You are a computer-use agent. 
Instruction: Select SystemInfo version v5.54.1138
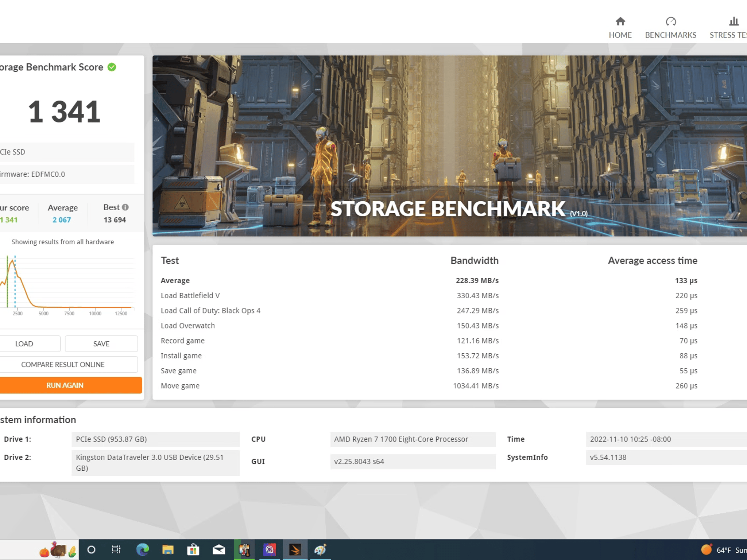click(666, 457)
